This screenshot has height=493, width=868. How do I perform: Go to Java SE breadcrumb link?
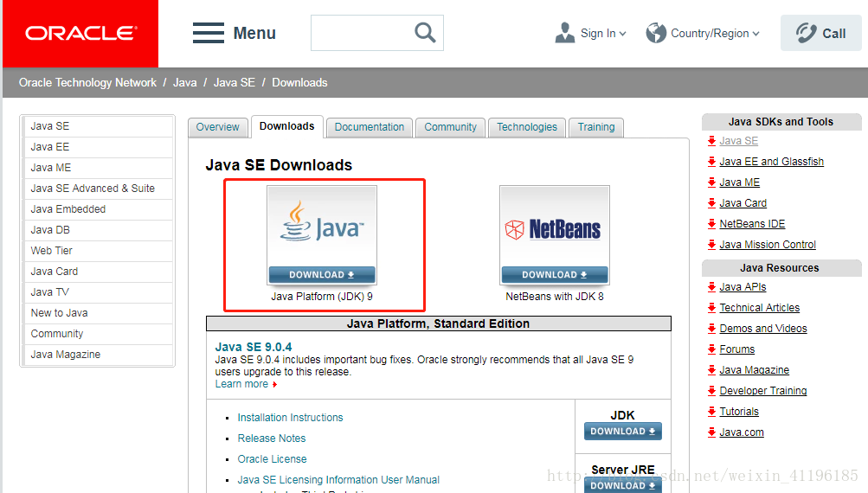235,82
